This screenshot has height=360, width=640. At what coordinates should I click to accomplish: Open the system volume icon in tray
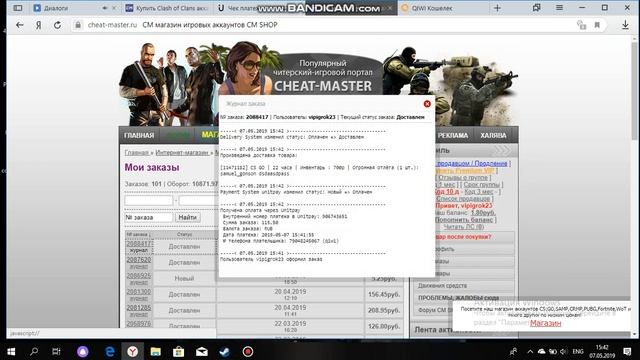[564, 351]
